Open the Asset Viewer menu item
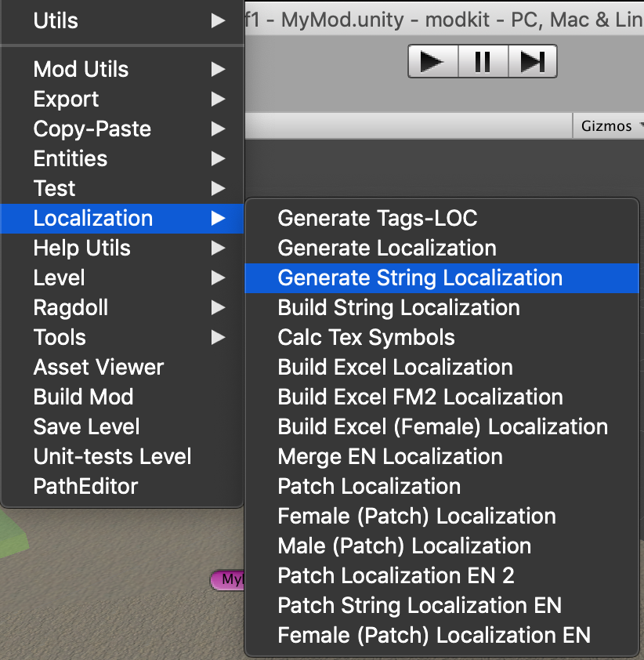644x660 pixels. (99, 367)
